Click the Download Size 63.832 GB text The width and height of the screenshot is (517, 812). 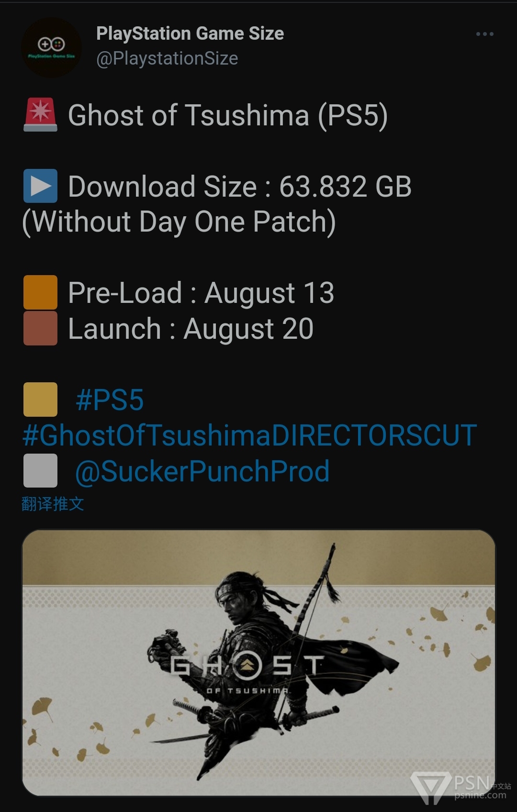click(x=240, y=187)
